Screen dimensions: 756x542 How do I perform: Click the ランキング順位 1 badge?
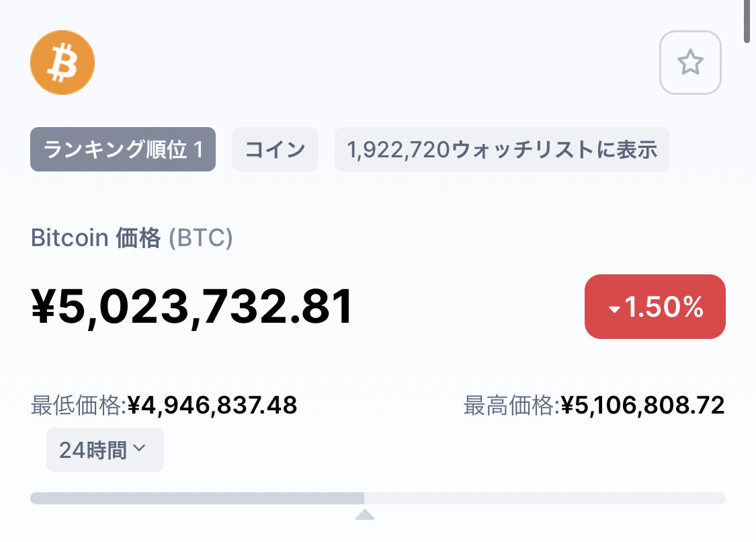[123, 149]
